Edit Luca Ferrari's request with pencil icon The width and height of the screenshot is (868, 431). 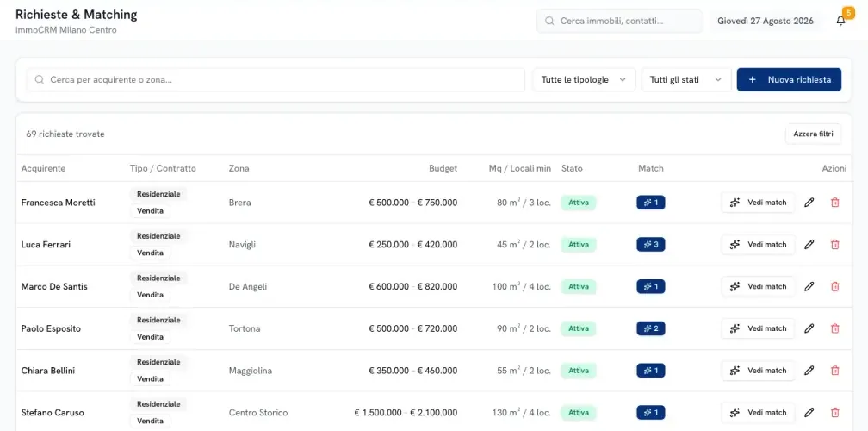tap(809, 244)
